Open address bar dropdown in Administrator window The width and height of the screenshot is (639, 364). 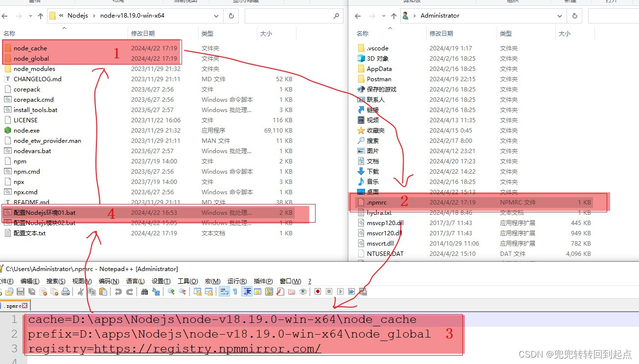[560, 16]
